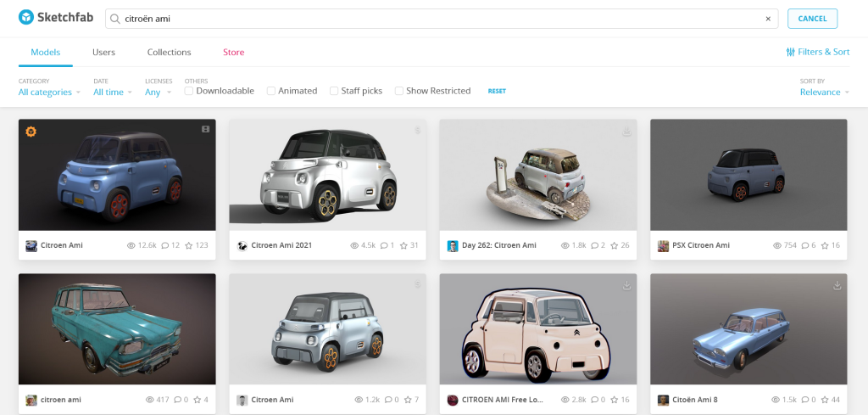The width and height of the screenshot is (868, 415).
Task: Open the Sketchfab logo home link
Action: click(55, 18)
